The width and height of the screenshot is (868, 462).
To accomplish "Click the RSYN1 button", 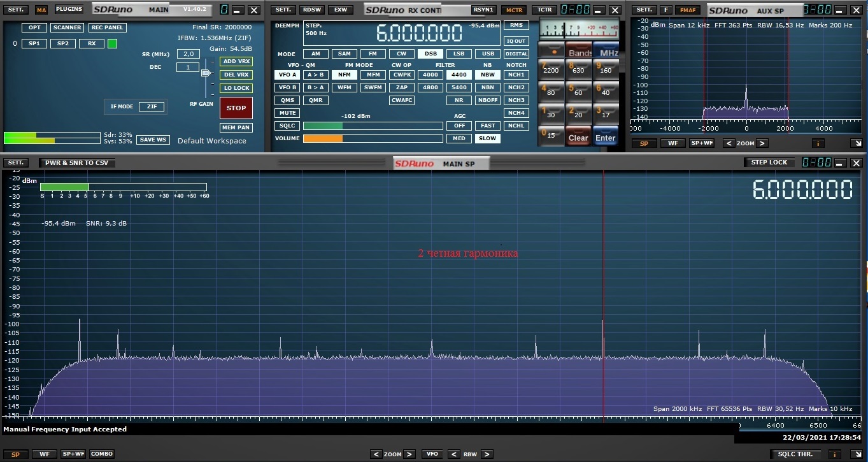I will [x=483, y=10].
